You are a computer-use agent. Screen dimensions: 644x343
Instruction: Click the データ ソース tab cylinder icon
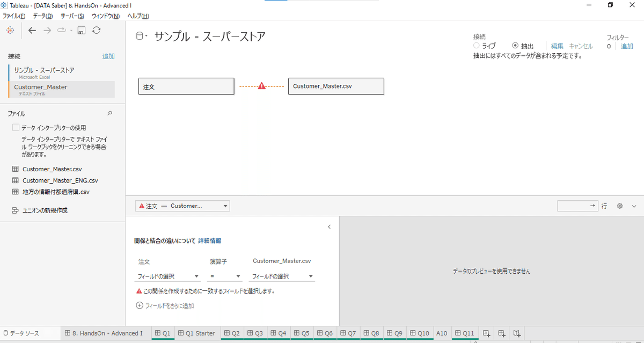coord(5,333)
